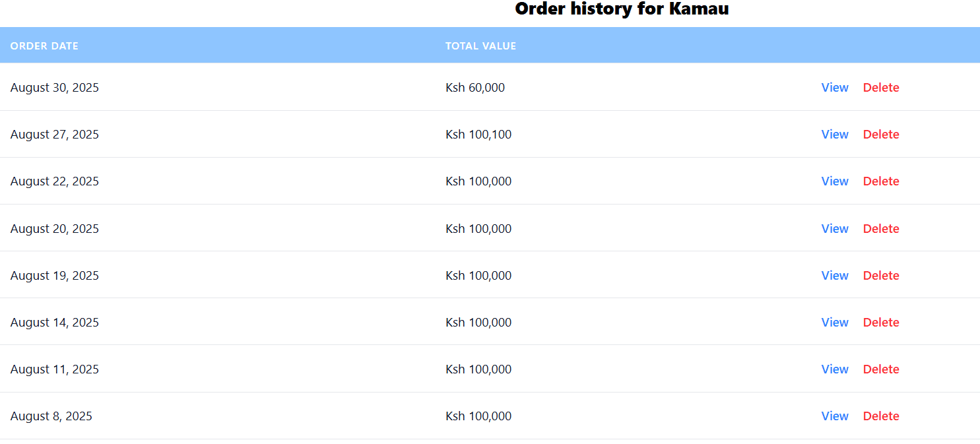Delete the August 11, 2025 order

[880, 369]
